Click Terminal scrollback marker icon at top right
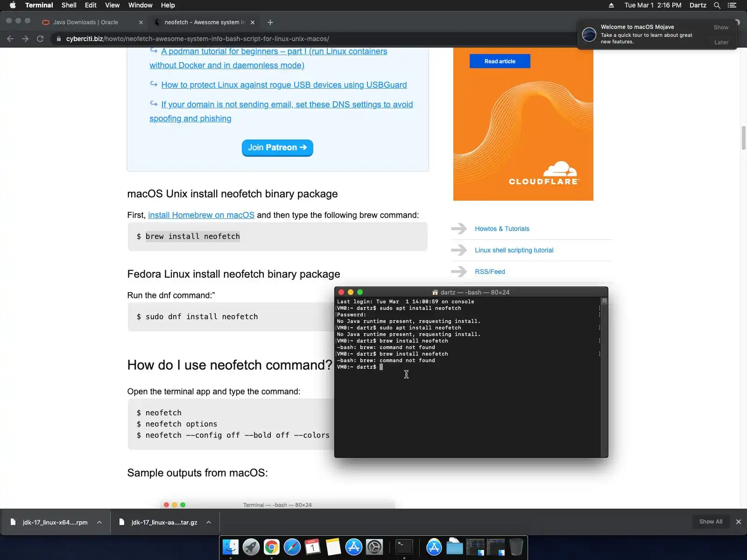 coord(604,301)
